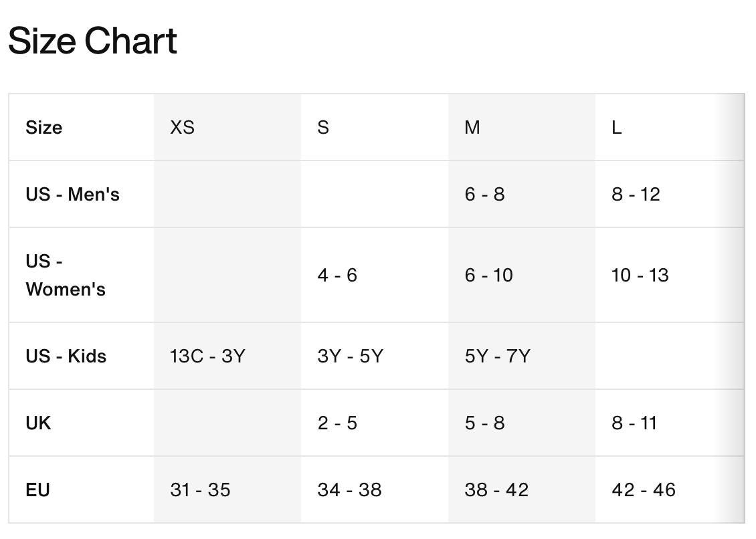The width and height of the screenshot is (756, 539).
Task: Click the M size column header
Action: coord(472,128)
